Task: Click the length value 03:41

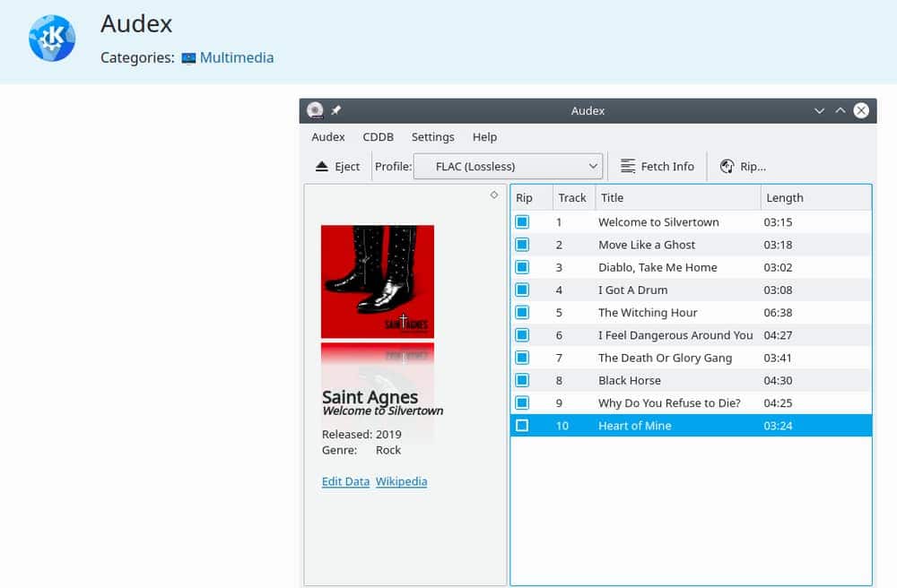Action: 778,358
